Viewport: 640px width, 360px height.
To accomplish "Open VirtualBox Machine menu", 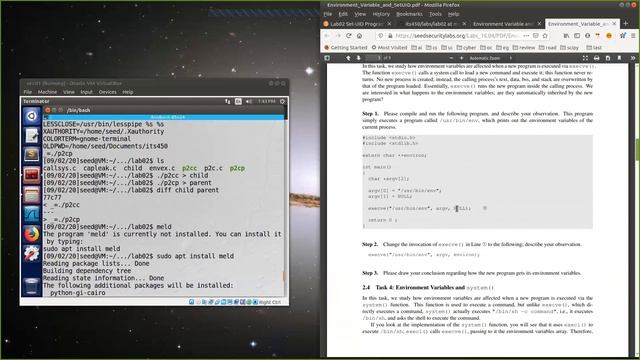I will pyautogui.click(x=47, y=92).
